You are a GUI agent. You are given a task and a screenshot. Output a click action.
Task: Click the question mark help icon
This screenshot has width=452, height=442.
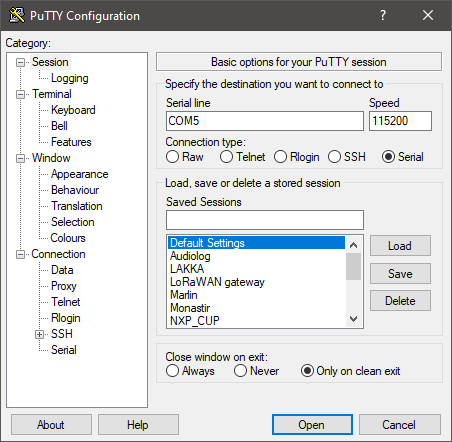point(383,15)
